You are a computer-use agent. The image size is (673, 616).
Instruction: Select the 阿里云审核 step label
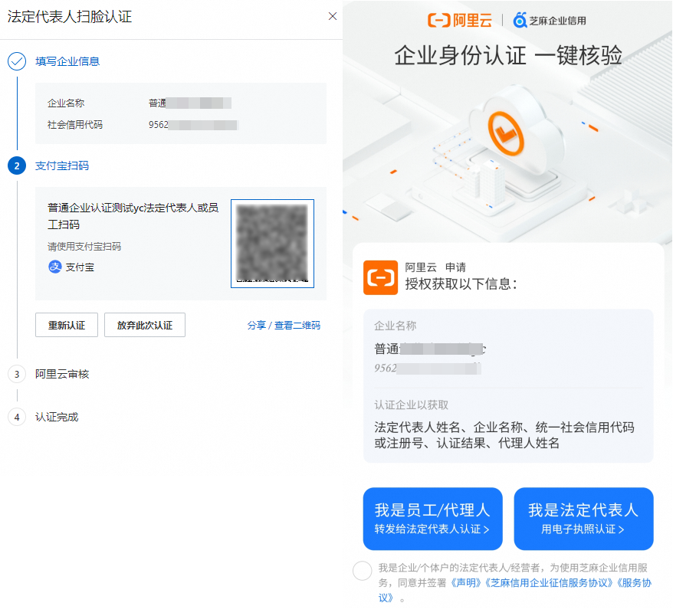(x=62, y=374)
